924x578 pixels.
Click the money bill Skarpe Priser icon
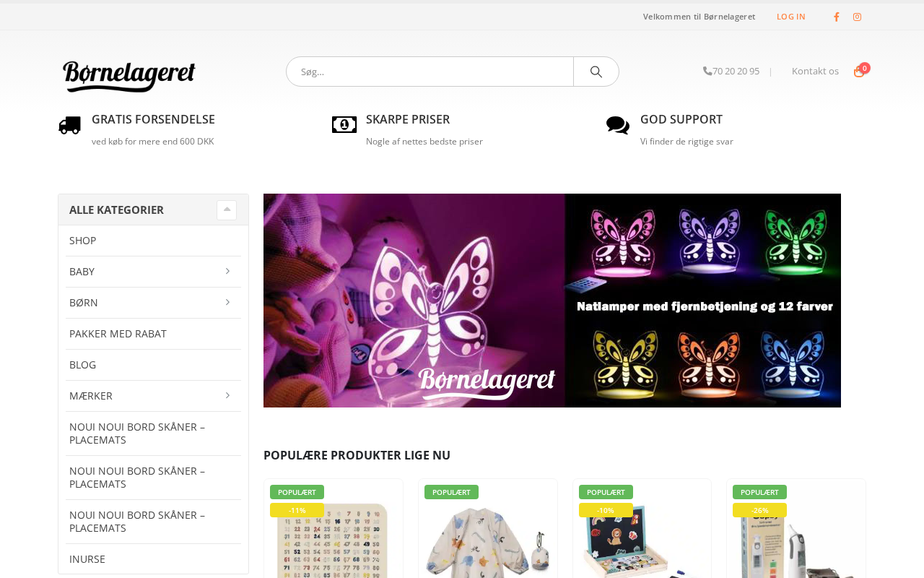tap(344, 125)
